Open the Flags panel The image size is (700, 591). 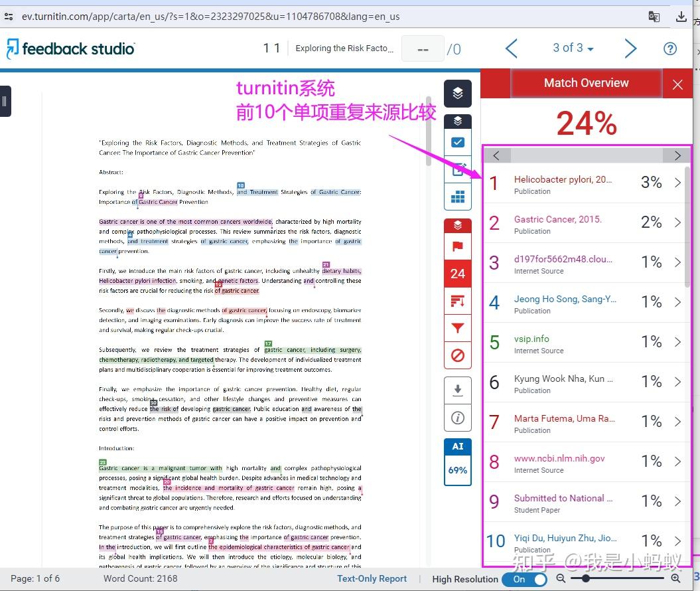tap(457, 246)
